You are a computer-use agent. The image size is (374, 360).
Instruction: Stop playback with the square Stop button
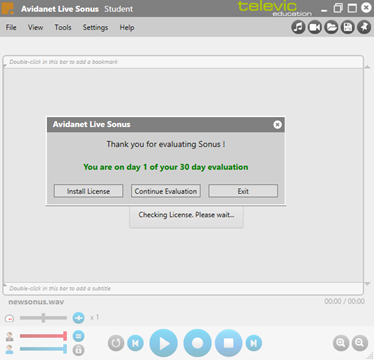coord(229,343)
